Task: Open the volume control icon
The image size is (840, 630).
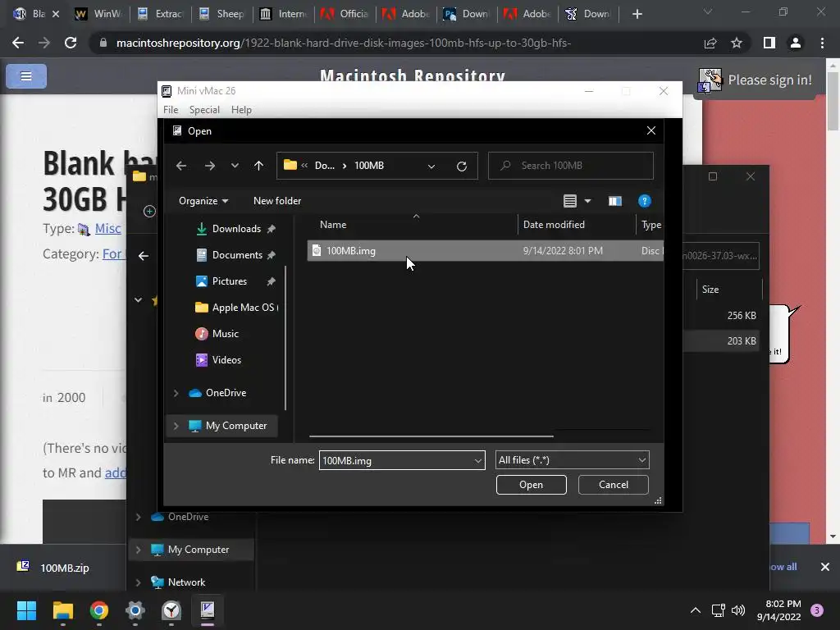Action: [738, 610]
